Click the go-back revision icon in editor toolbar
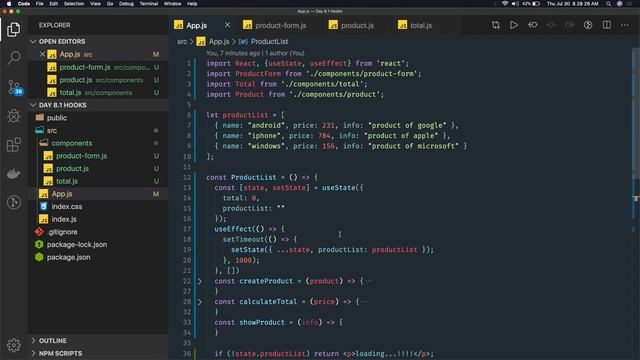This screenshot has height=360, width=640. point(533,25)
